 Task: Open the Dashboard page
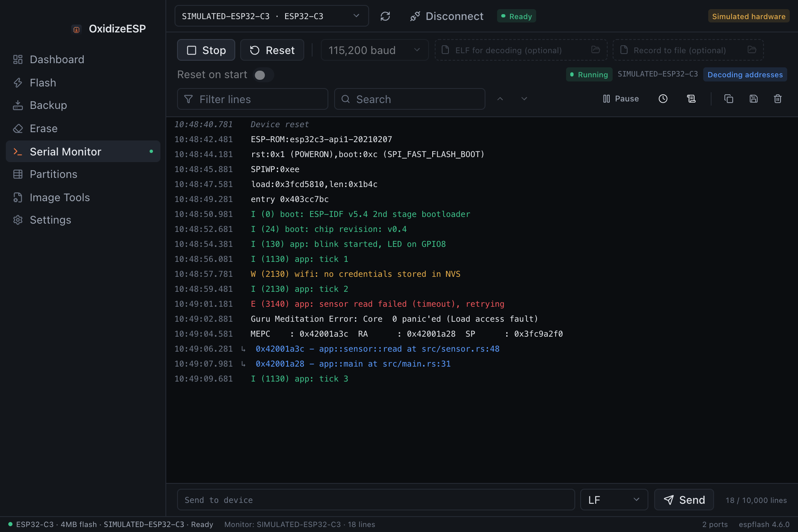pyautogui.click(x=83, y=59)
